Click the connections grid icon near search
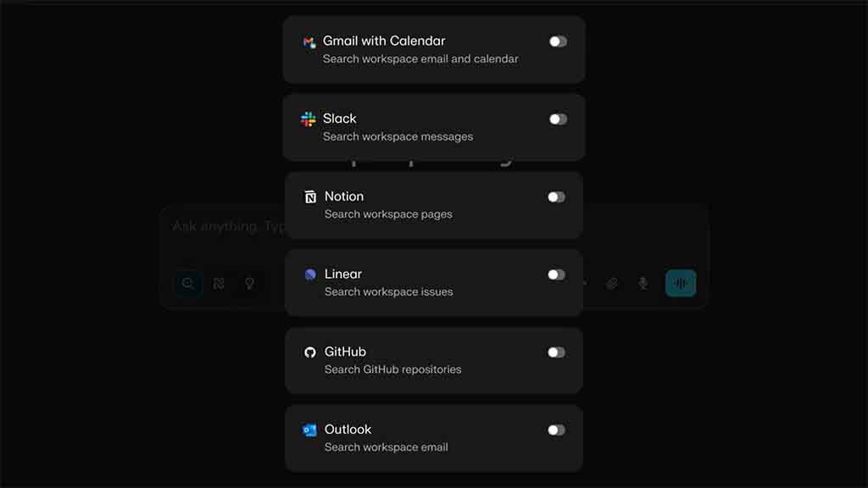This screenshot has width=868, height=488. tap(218, 283)
